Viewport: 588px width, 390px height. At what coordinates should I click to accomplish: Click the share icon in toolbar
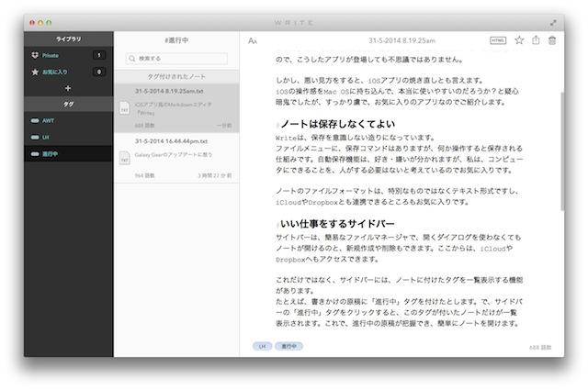pyautogui.click(x=536, y=40)
